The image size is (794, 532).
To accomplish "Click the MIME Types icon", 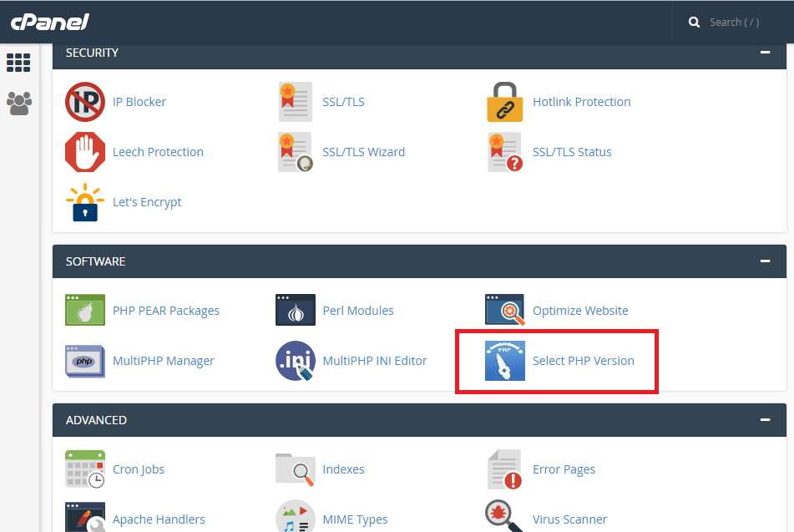I will (296, 516).
